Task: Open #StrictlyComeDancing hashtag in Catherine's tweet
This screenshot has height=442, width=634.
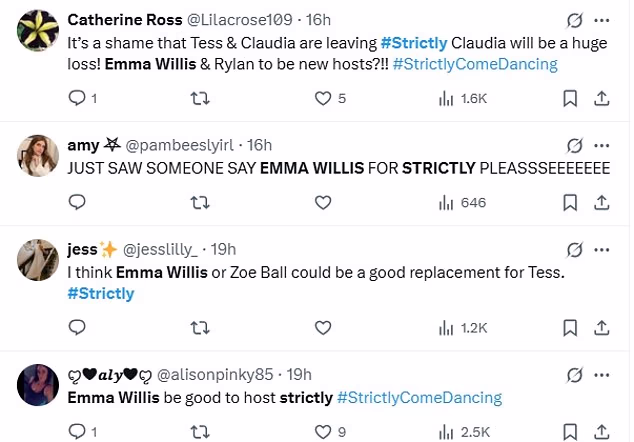Action: point(475,64)
